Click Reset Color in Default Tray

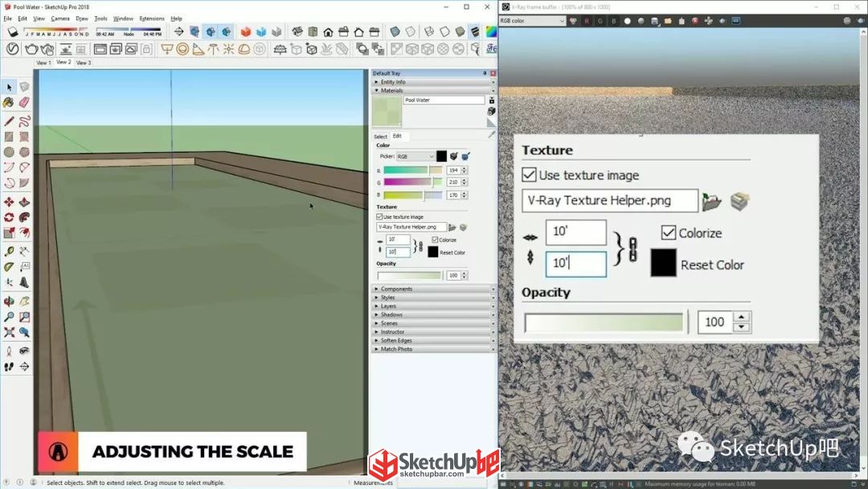[452, 253]
